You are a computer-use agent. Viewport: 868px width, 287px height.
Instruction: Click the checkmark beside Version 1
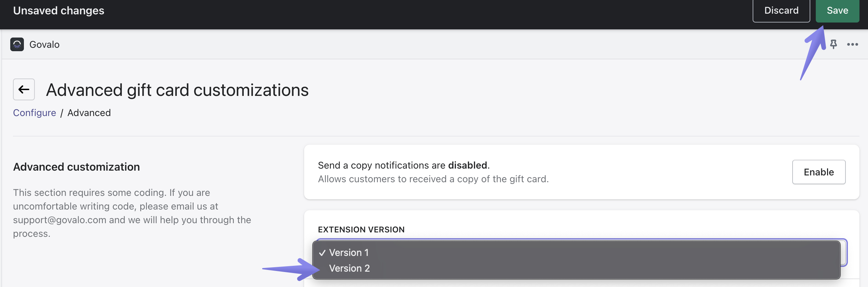[x=322, y=253]
